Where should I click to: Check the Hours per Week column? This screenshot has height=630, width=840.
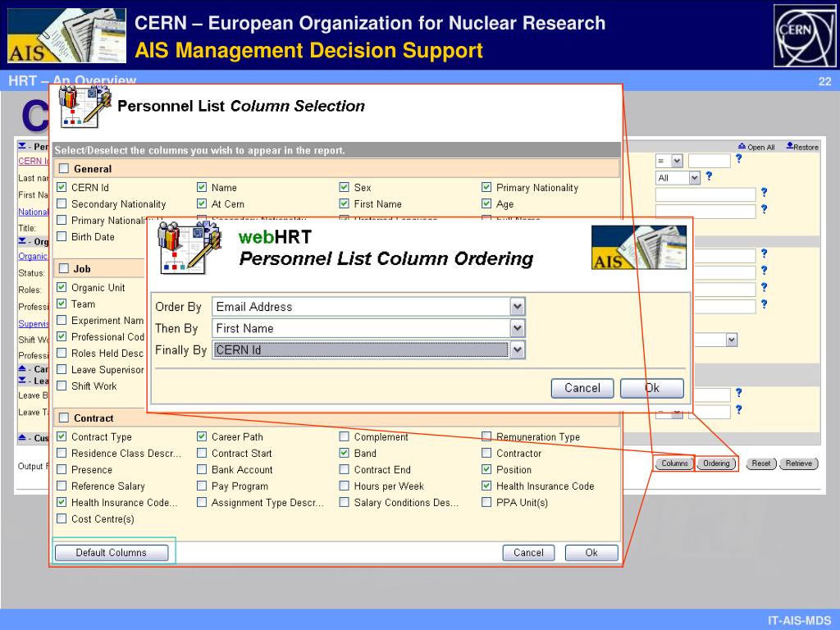(344, 486)
